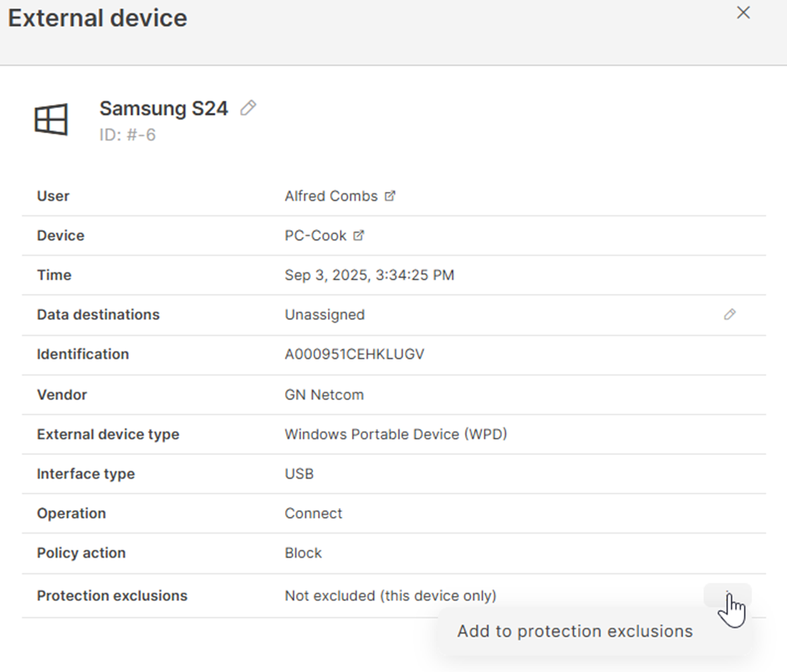Click the Windows logo device icon

click(51, 120)
